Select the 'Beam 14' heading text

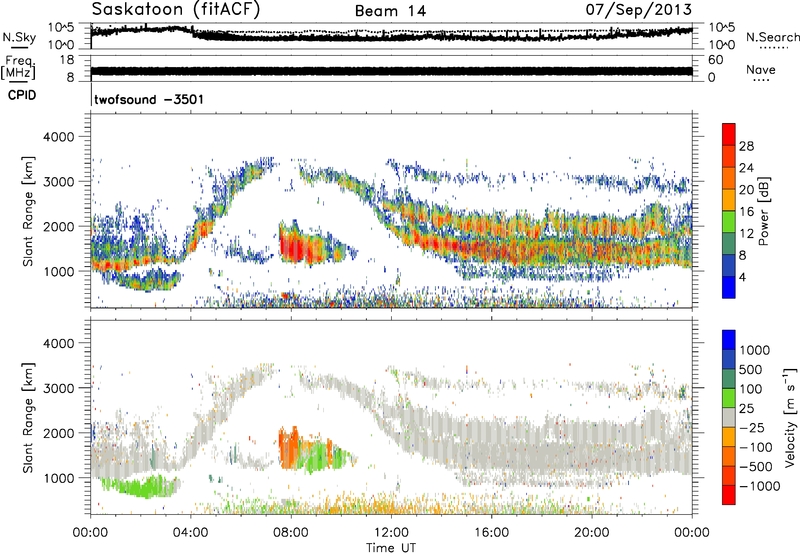point(390,11)
